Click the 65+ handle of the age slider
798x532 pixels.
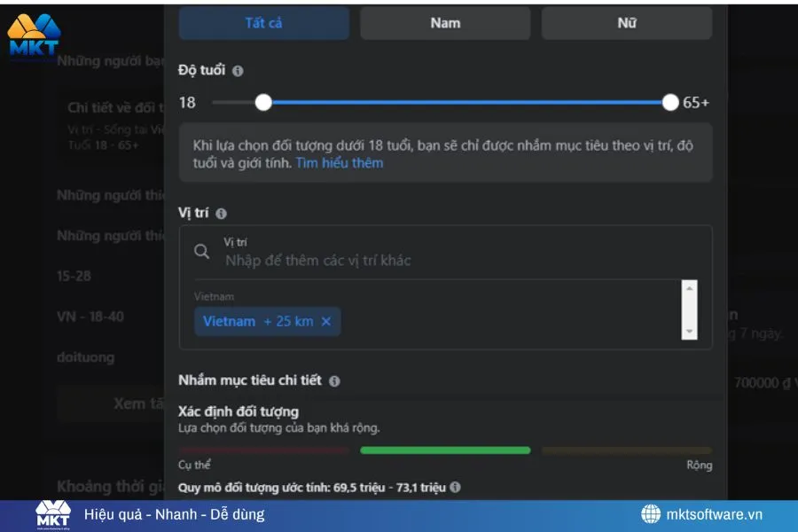coord(670,102)
